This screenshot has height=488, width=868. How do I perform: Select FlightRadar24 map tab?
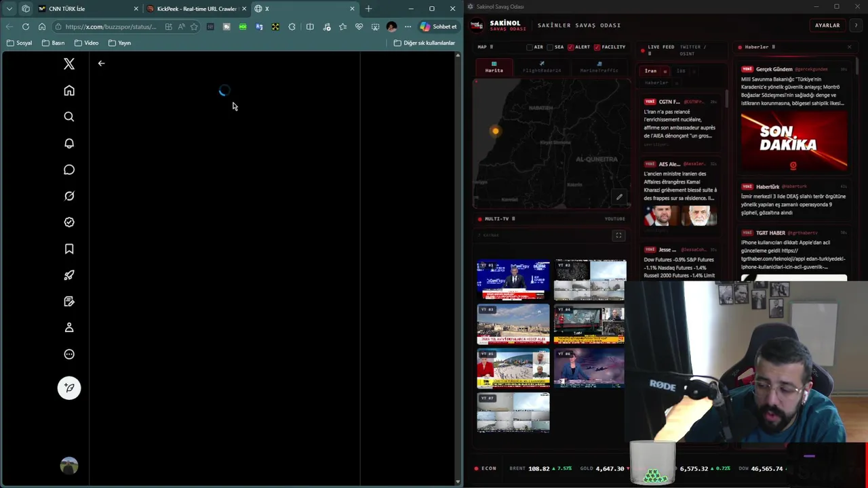point(542,67)
